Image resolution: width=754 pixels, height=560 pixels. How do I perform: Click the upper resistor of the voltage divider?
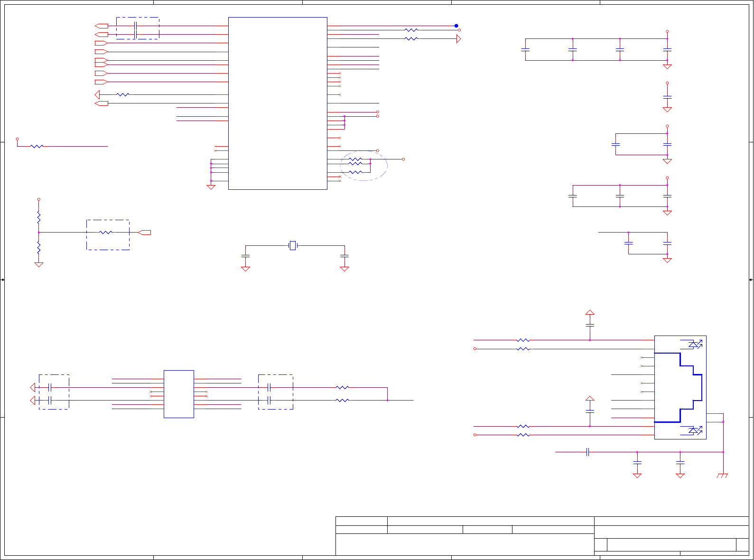39,218
